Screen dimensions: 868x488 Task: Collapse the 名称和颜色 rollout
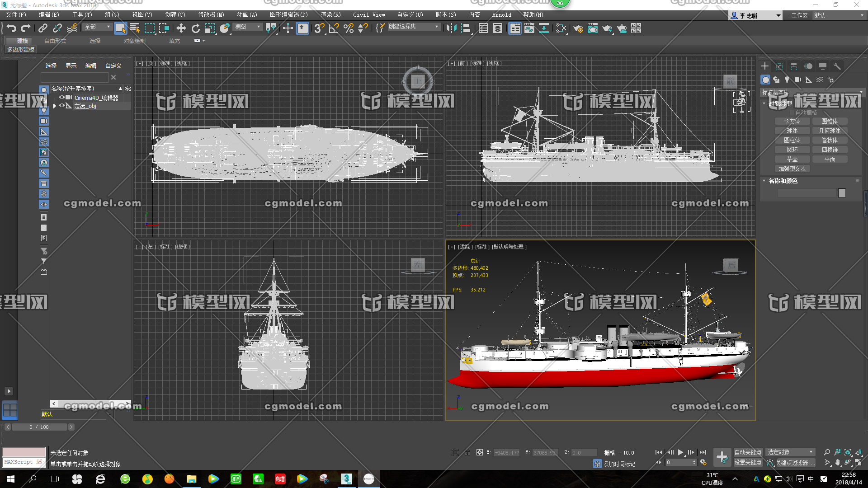(783, 181)
